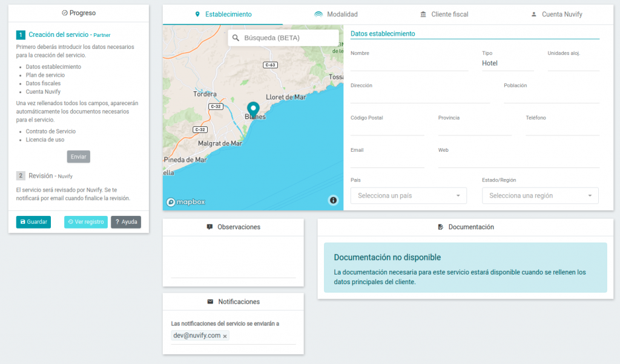Click the Provincia input field
The image size is (620, 364).
pyautogui.click(x=475, y=129)
